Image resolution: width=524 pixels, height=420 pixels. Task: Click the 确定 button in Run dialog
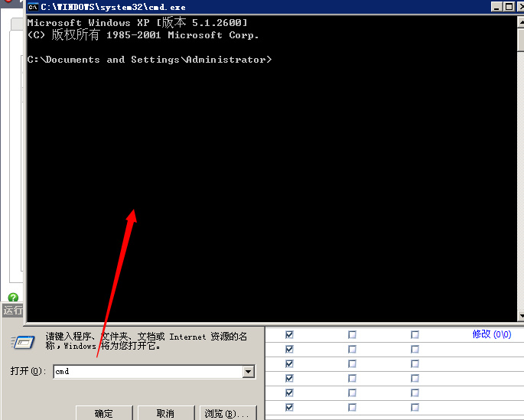(x=104, y=413)
